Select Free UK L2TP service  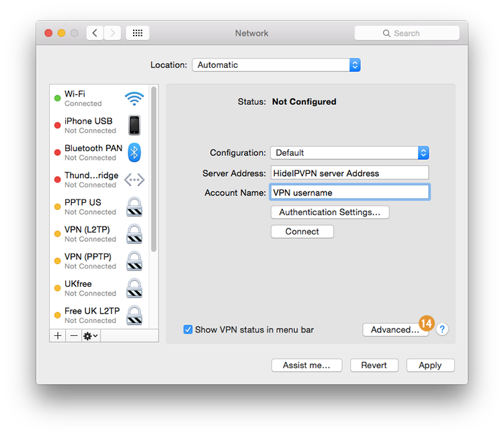click(x=99, y=315)
